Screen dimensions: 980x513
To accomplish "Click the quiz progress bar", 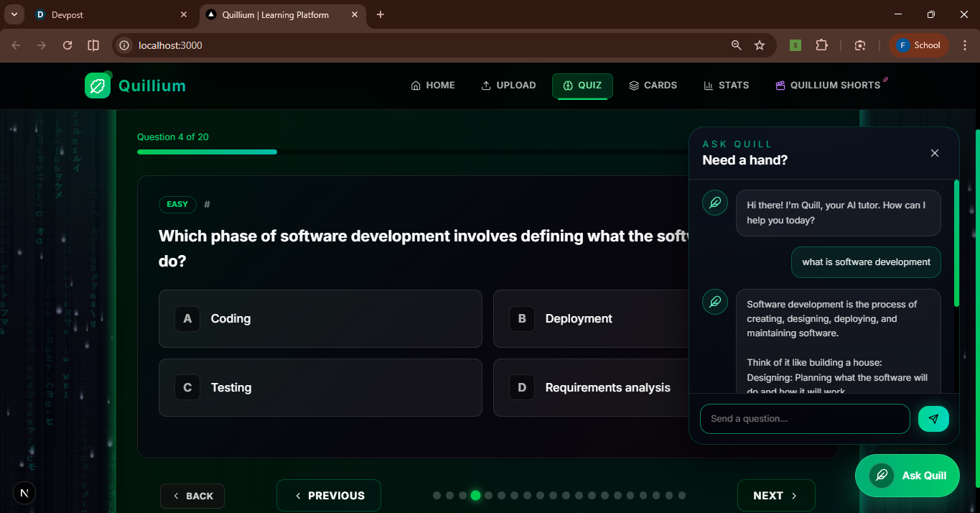I will pyautogui.click(x=413, y=152).
